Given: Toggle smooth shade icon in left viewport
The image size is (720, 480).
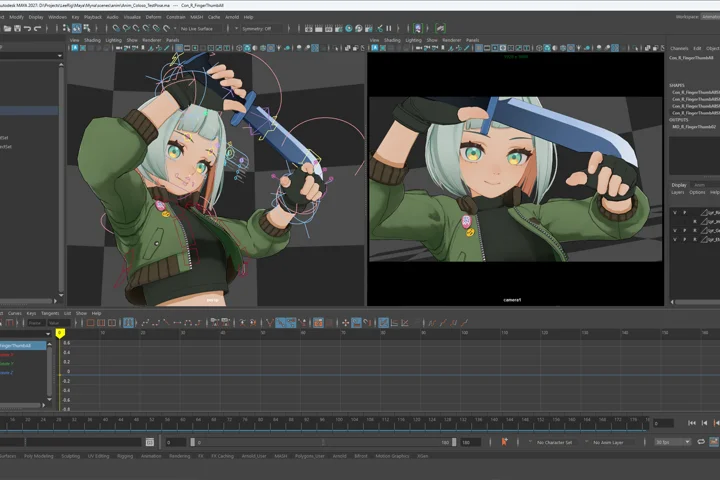Looking at the screenshot, I should [x=247, y=48].
